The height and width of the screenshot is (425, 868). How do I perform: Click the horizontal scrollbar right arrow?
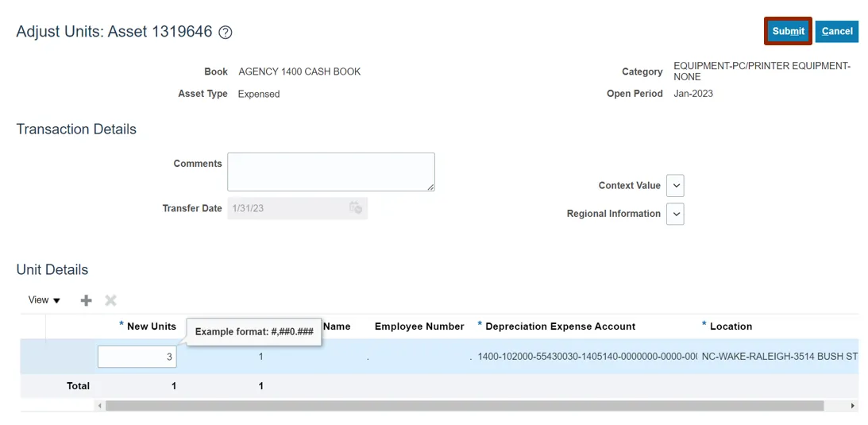click(852, 406)
